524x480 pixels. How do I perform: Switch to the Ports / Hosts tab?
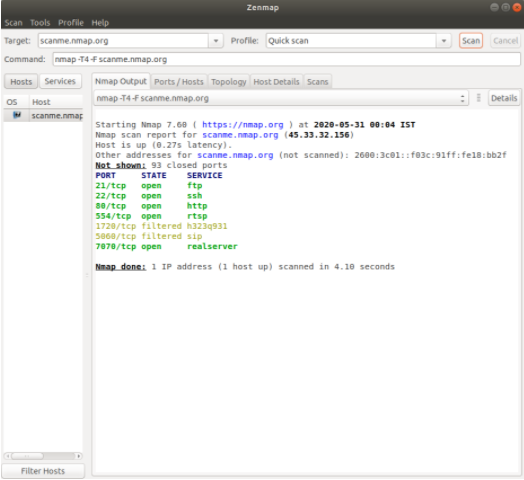pyautogui.click(x=179, y=82)
